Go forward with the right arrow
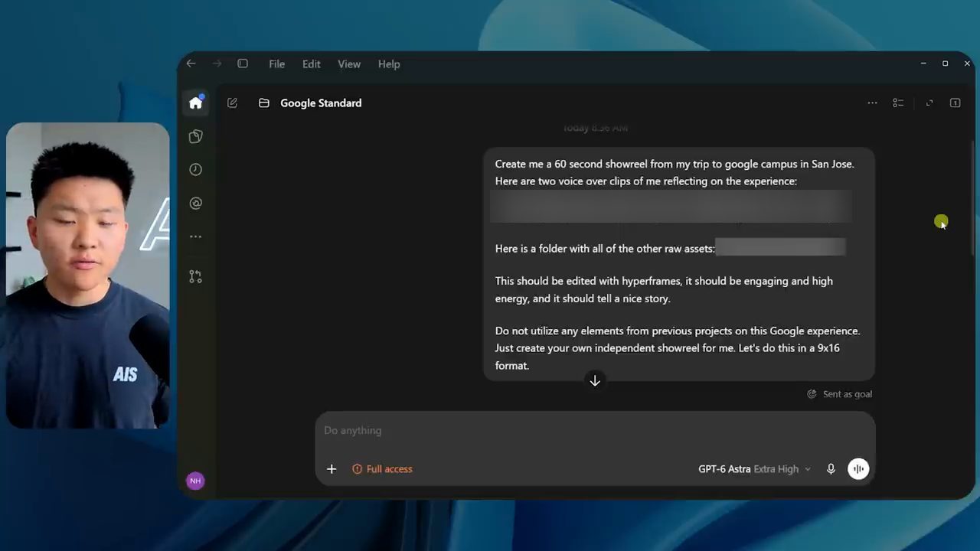 click(x=217, y=64)
